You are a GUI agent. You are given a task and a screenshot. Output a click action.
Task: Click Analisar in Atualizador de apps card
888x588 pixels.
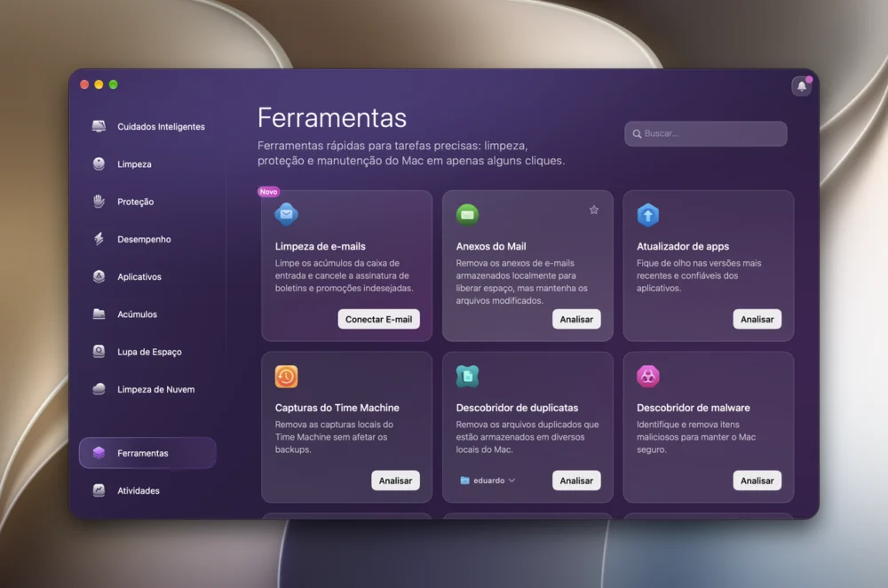click(757, 319)
